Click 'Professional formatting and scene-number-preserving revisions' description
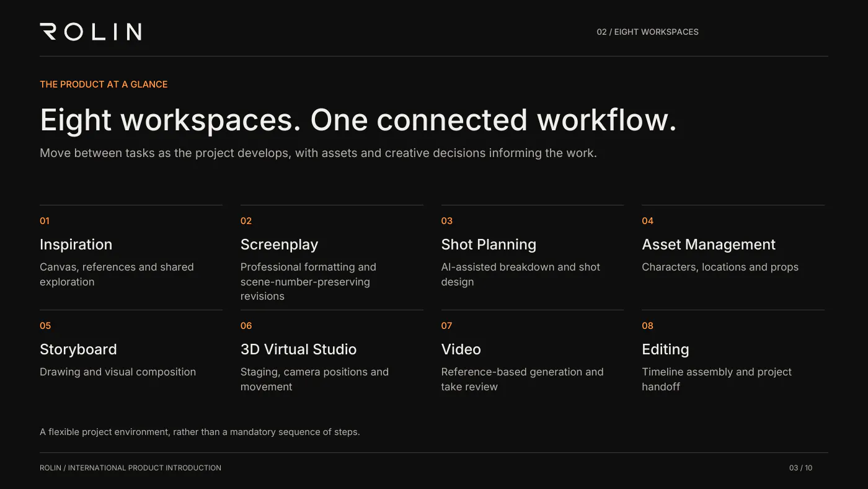 (308, 282)
